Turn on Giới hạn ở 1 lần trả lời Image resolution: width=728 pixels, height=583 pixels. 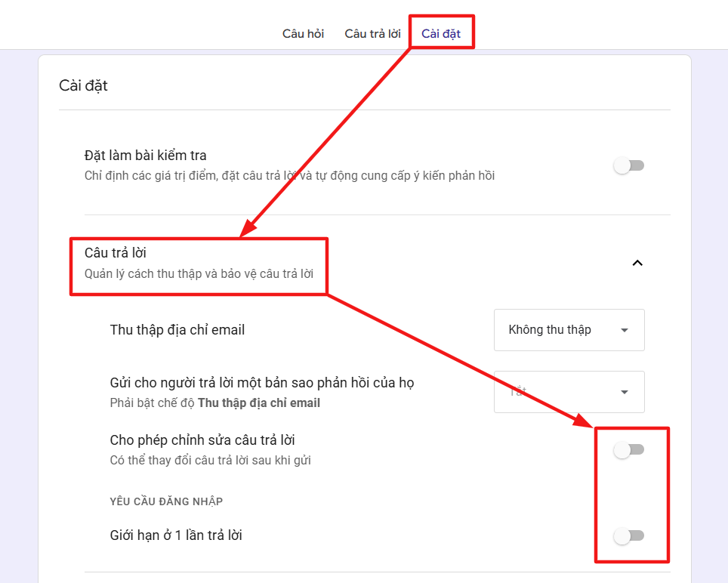coord(628,535)
